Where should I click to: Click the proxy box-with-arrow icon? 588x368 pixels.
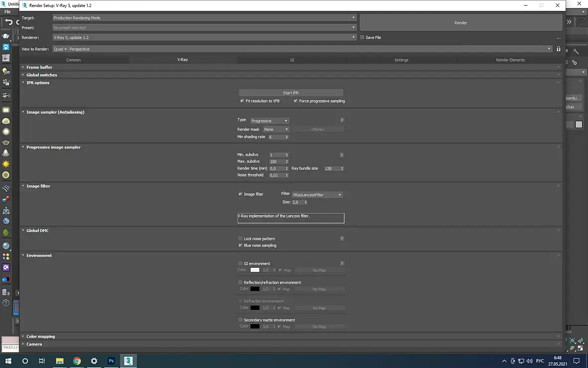coord(6,210)
